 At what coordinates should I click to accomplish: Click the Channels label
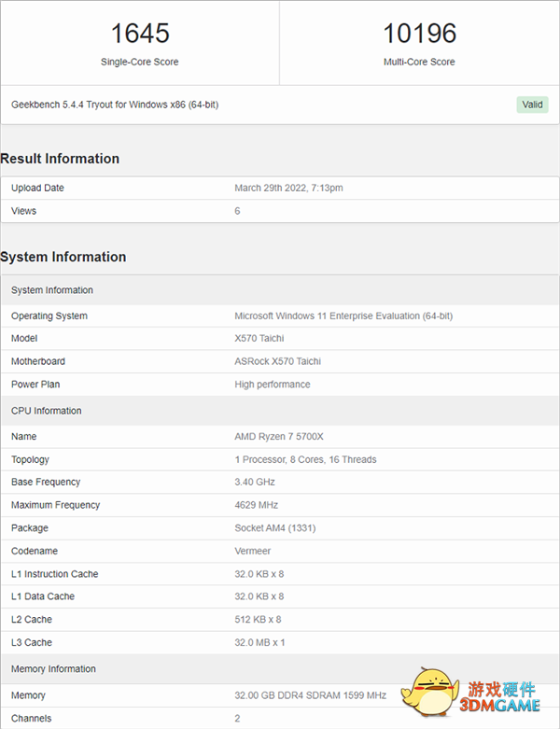[x=31, y=719]
